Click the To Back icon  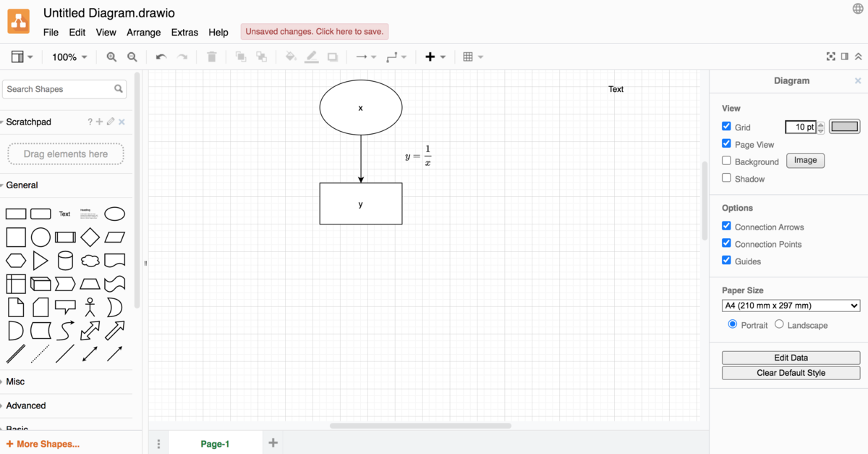[x=262, y=56]
